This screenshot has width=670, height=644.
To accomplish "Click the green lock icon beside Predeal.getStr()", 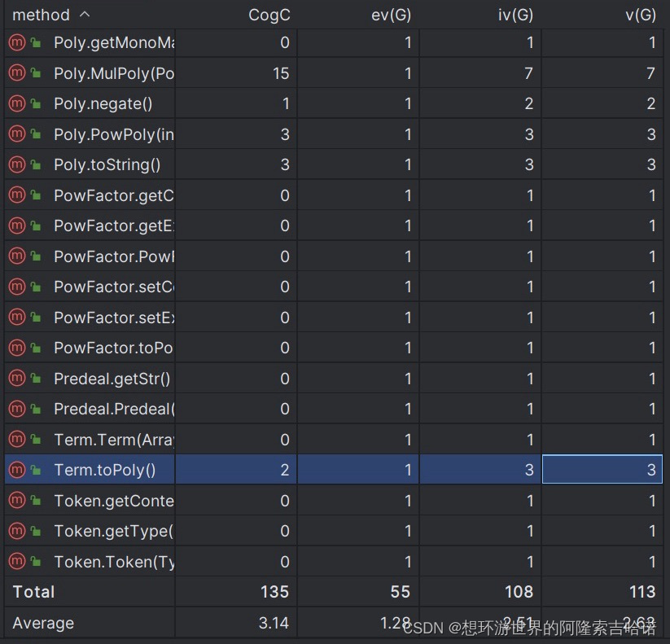I will [36, 379].
